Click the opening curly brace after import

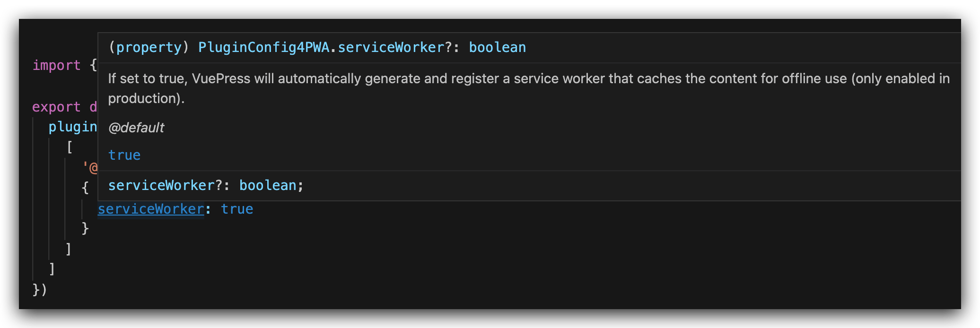(93, 65)
